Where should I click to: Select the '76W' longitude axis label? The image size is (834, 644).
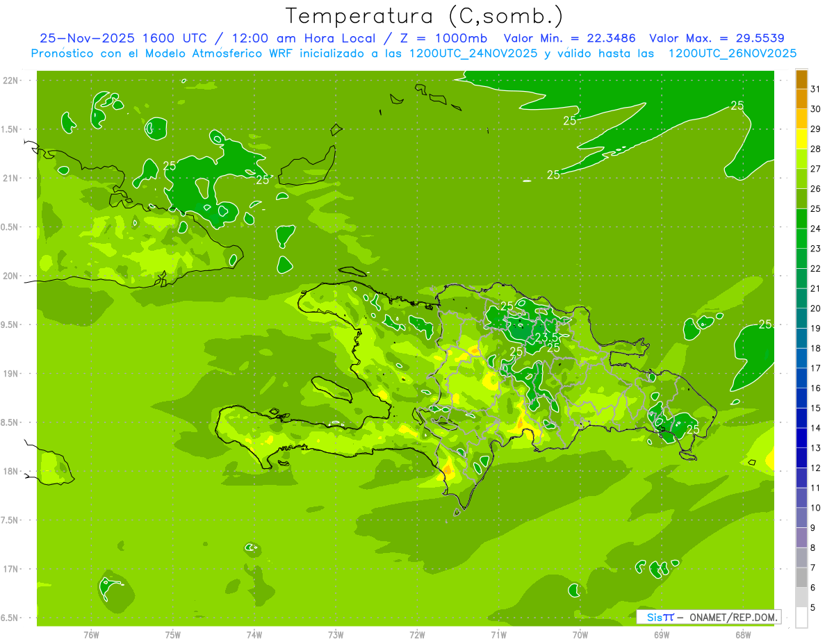tap(91, 635)
